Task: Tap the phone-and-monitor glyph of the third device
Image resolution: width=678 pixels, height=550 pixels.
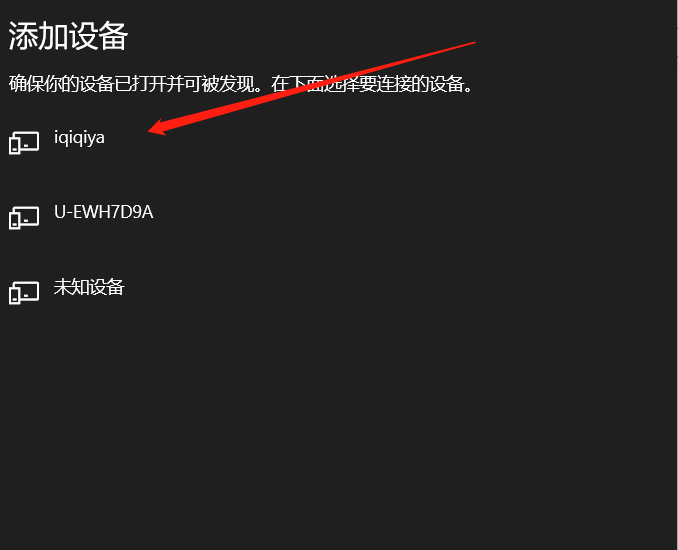Action: 24,292
